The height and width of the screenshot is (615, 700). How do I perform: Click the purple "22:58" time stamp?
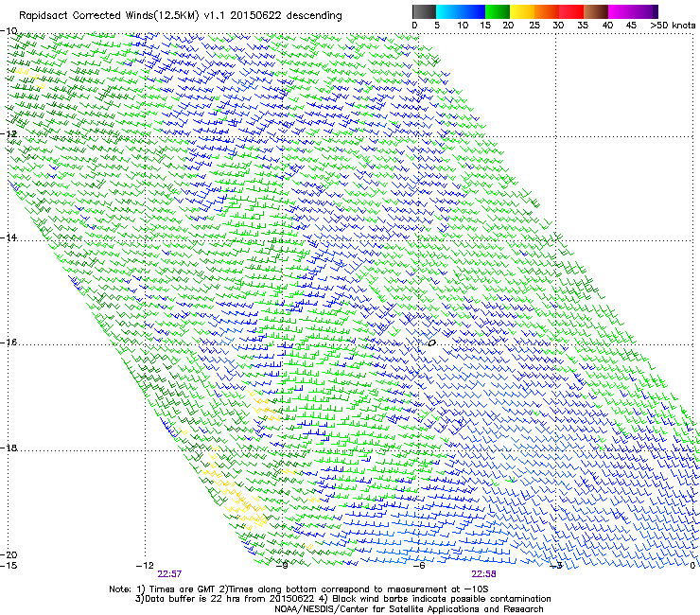click(x=484, y=574)
